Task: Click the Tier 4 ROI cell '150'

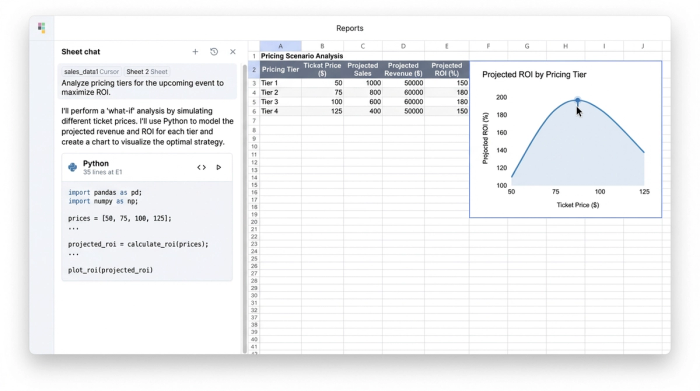Action: [446, 111]
